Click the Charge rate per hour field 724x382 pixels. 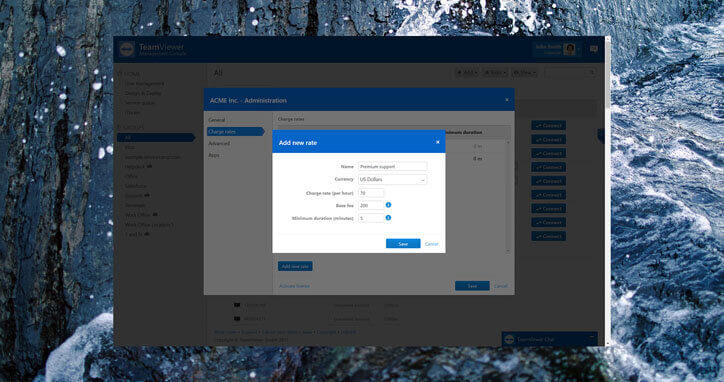pos(371,193)
